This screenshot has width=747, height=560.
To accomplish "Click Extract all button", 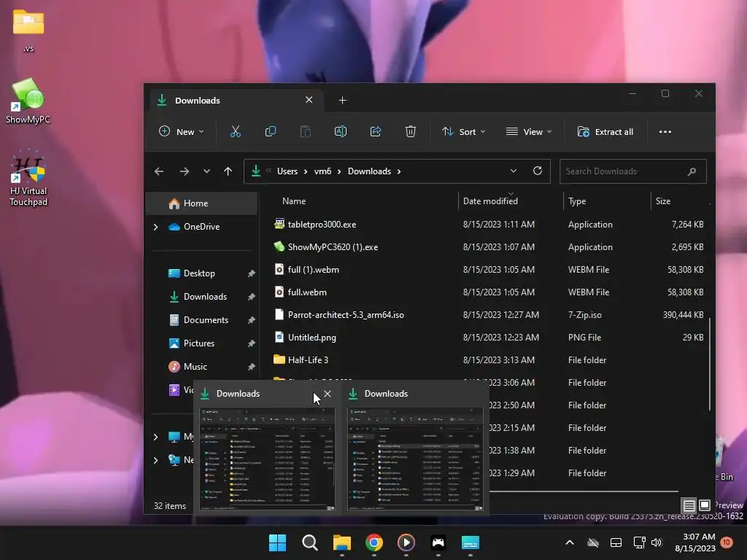I will [x=605, y=132].
